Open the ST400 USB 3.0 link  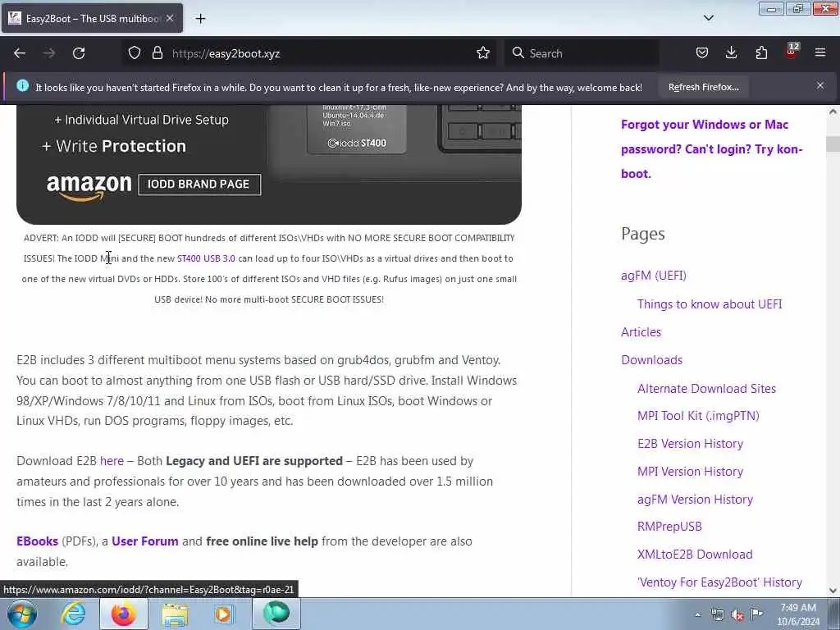click(206, 258)
